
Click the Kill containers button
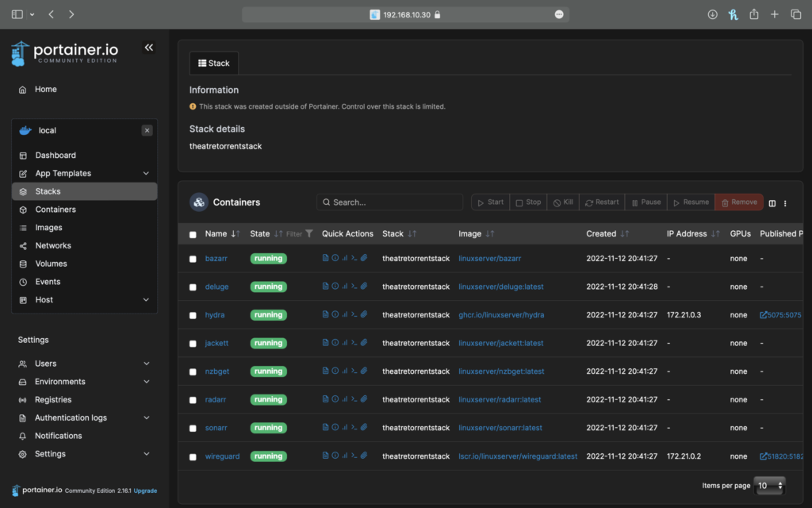[563, 202]
